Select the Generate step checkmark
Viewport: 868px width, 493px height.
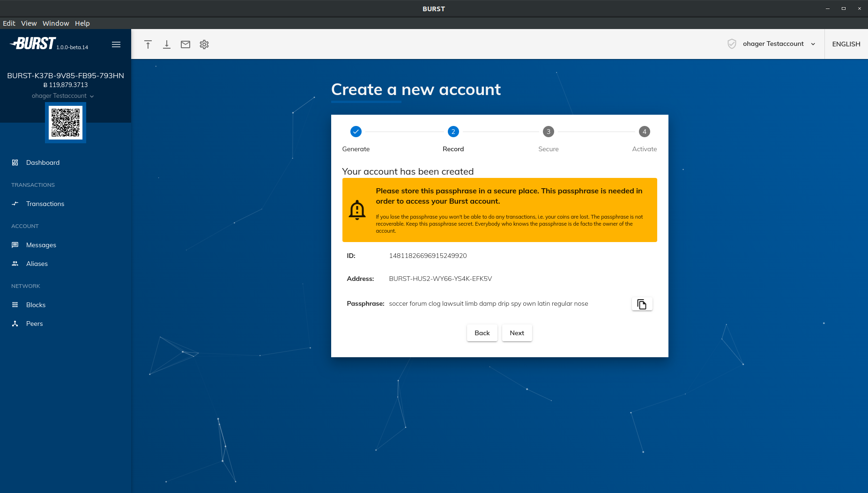(356, 132)
